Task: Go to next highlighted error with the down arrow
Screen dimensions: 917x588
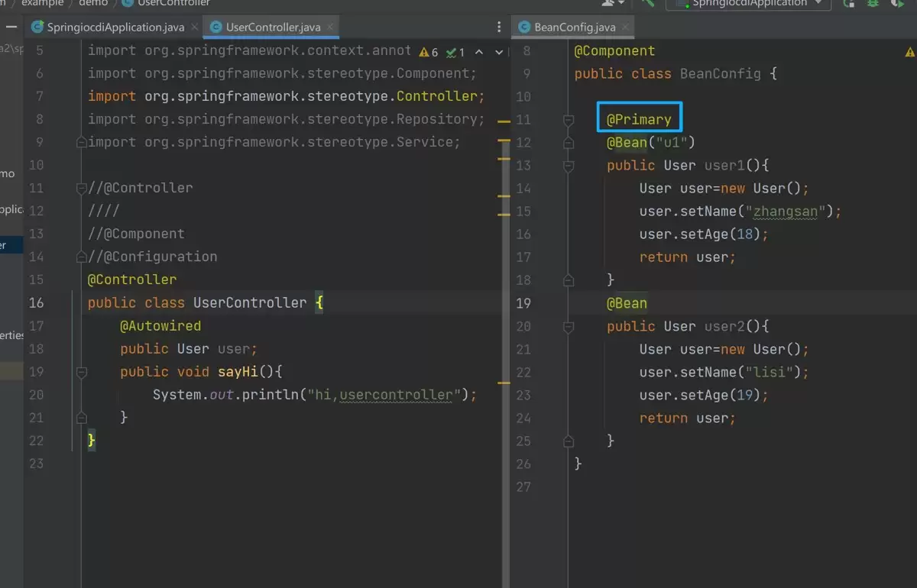Action: point(499,52)
